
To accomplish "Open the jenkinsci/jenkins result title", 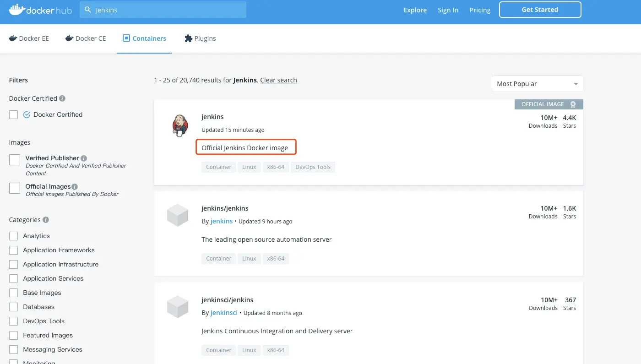I will (x=227, y=300).
